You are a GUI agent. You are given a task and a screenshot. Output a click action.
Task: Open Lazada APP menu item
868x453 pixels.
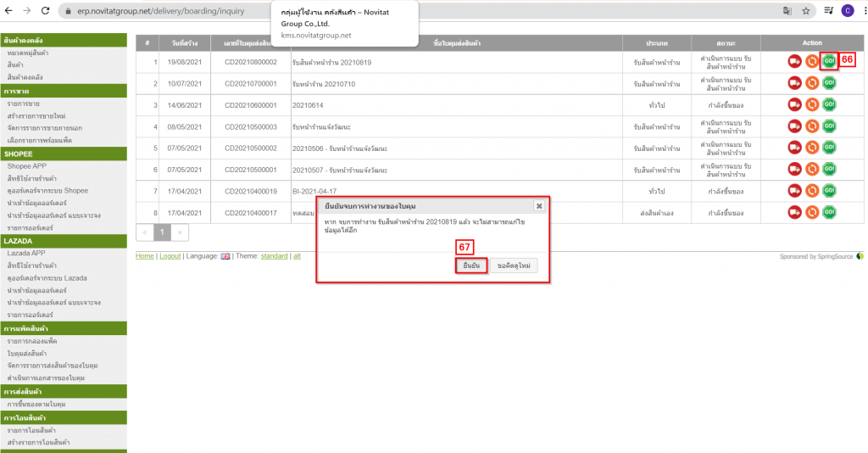click(x=27, y=254)
